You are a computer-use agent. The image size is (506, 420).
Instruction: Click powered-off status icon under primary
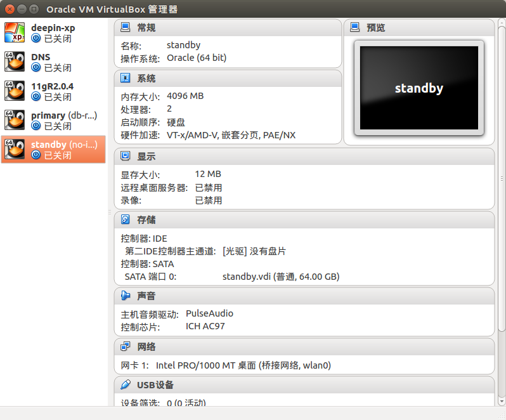(36, 125)
